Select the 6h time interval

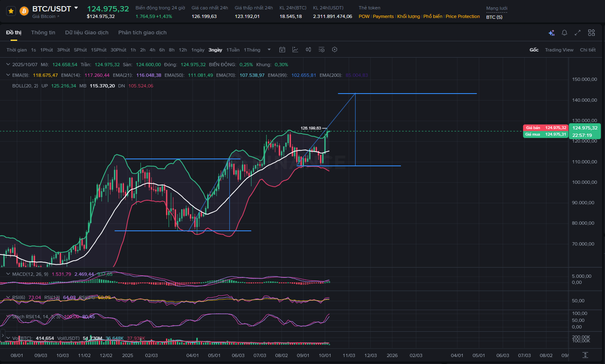(x=162, y=50)
